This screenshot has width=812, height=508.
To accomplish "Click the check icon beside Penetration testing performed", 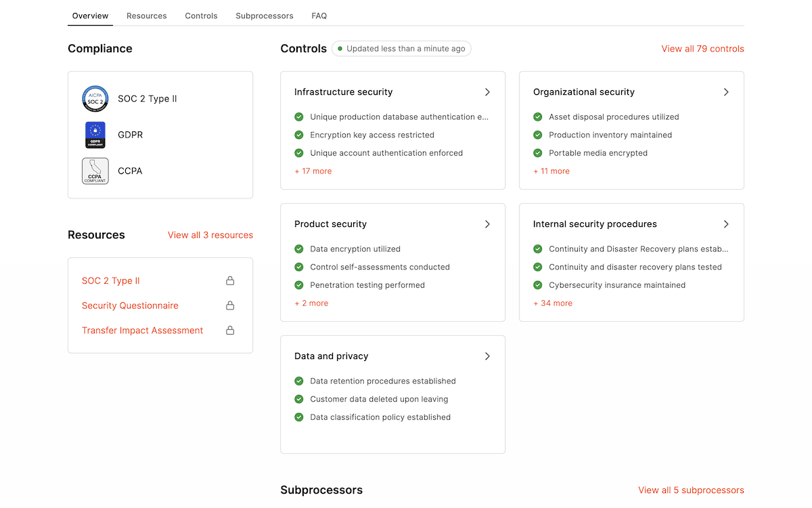I will [298, 284].
